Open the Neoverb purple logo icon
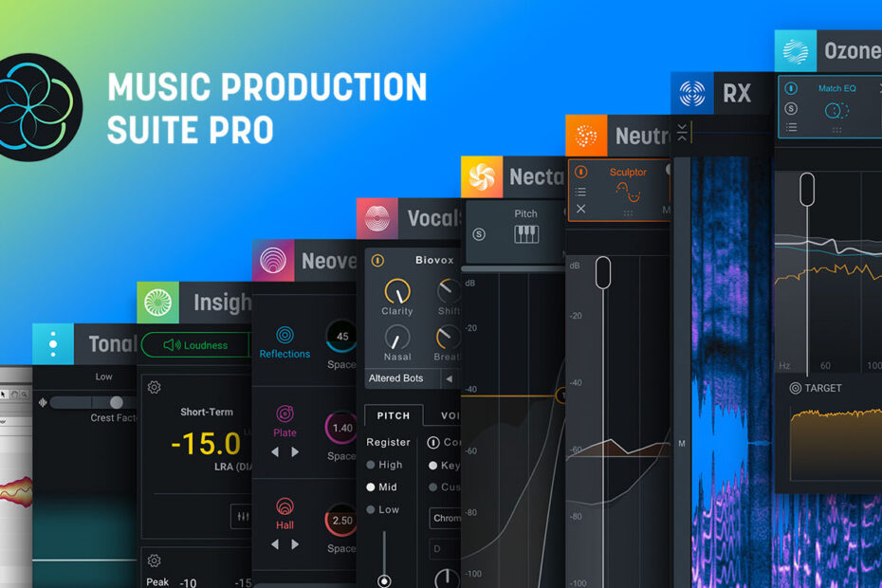This screenshot has height=588, width=882. 273,261
